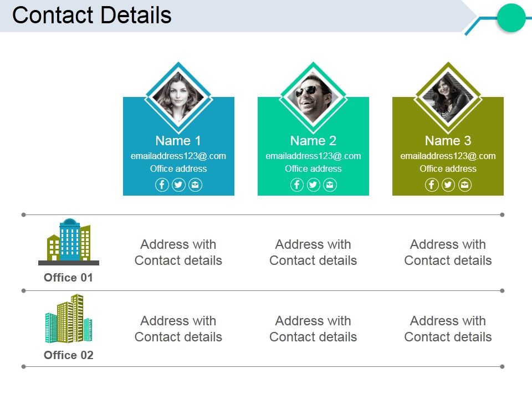Click the Facebook icon under Name 2

coord(297,185)
